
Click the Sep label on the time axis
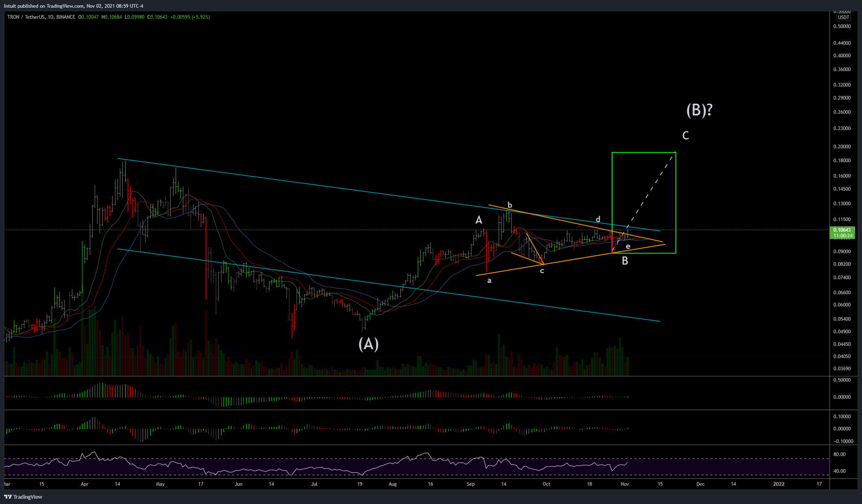pos(471,484)
